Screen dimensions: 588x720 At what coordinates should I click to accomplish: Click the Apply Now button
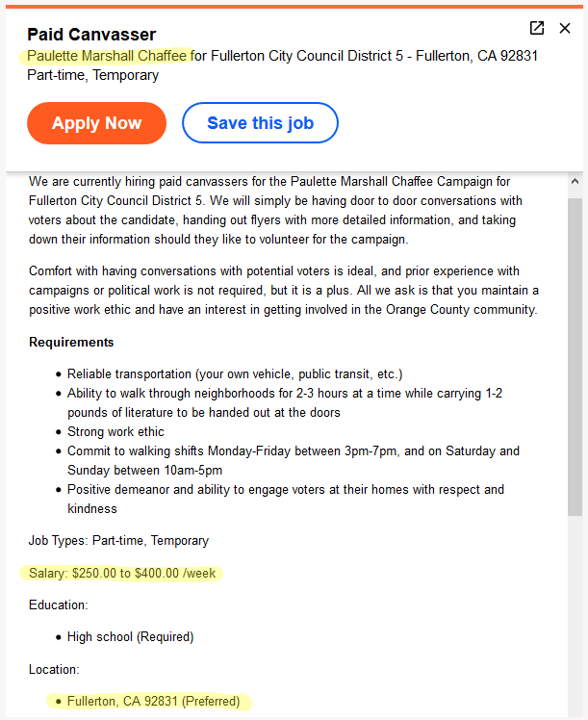coord(96,123)
